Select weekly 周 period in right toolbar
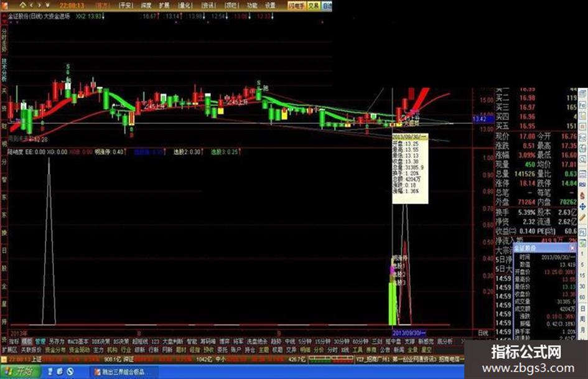 582,319
